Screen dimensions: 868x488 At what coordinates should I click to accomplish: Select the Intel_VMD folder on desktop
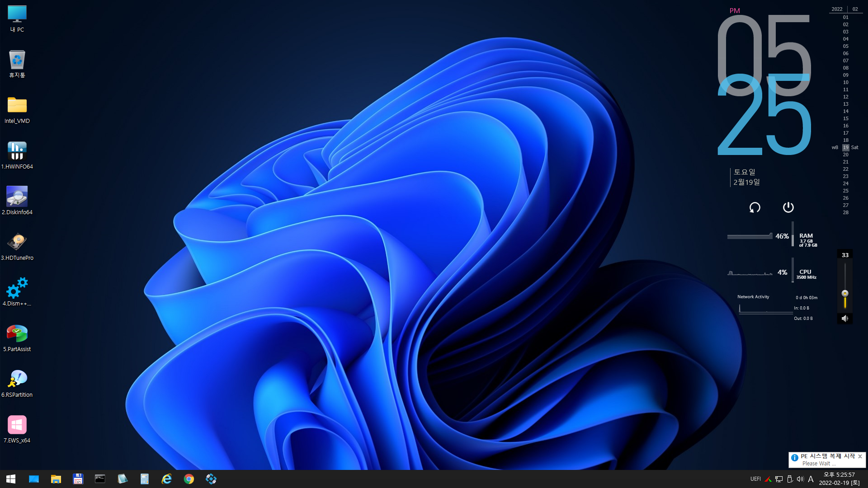[17, 110]
